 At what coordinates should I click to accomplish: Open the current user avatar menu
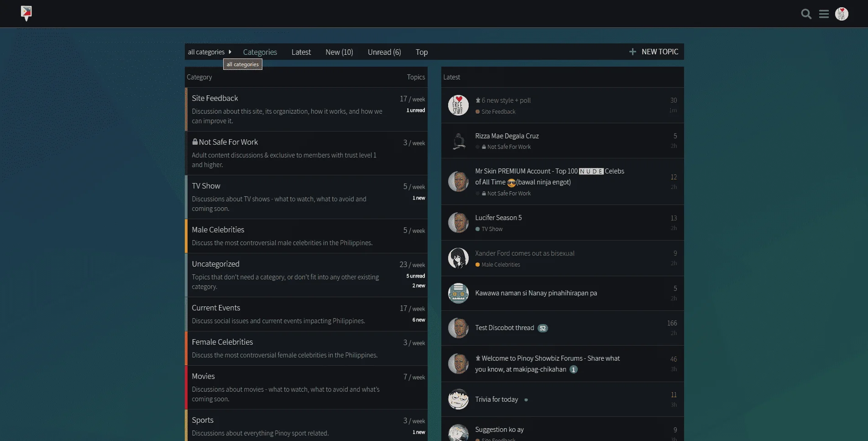point(842,14)
